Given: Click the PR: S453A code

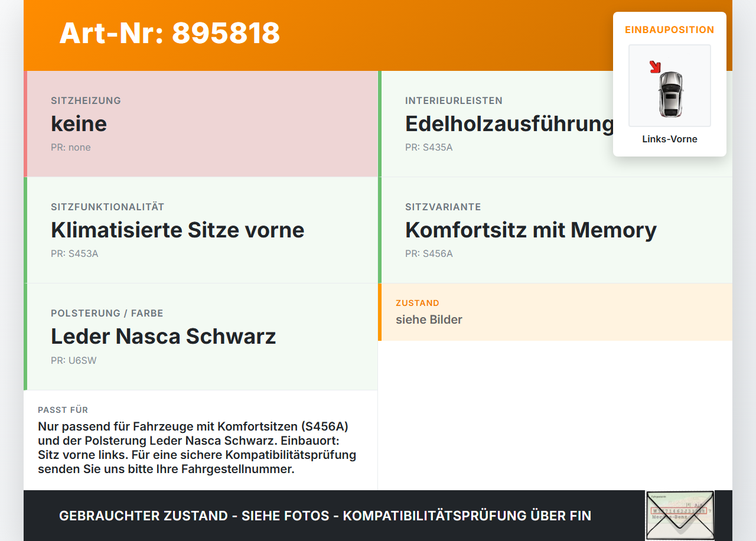Looking at the screenshot, I should (74, 254).
